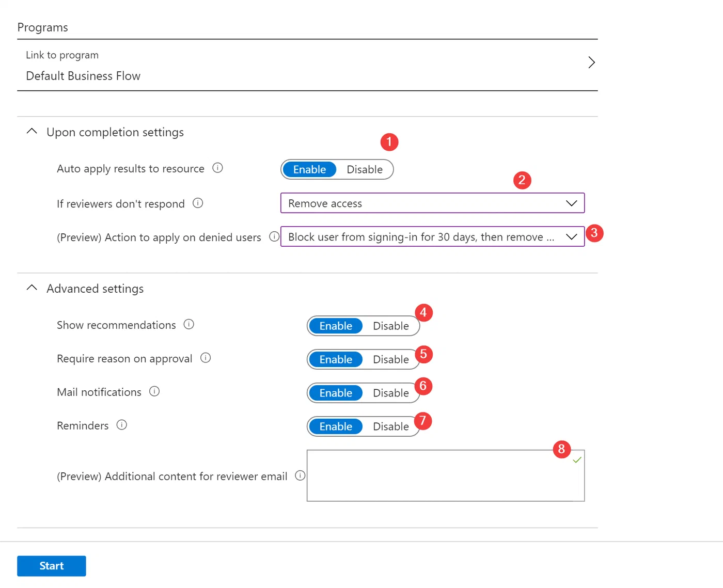Viewport: 723px width, 588px height.
Task: Collapse Advanced settings section
Action: [32, 288]
